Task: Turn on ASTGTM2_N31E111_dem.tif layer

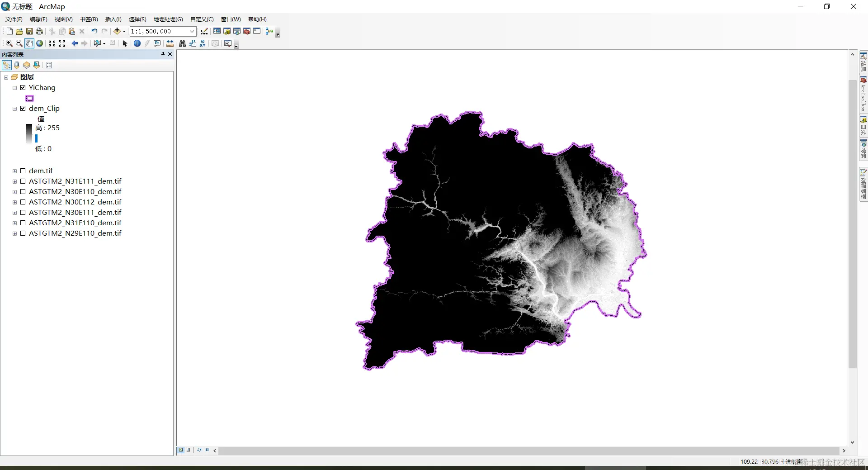Action: (23, 181)
